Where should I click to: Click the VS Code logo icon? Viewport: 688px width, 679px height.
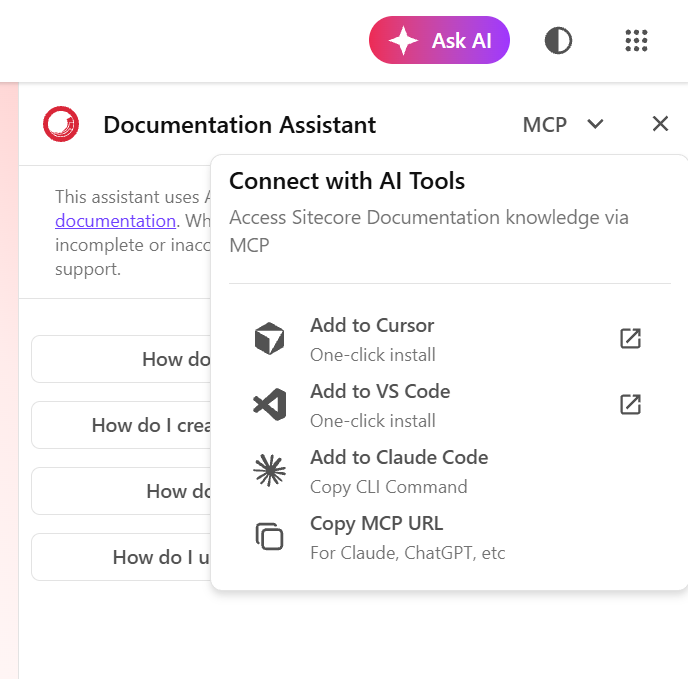coord(269,404)
